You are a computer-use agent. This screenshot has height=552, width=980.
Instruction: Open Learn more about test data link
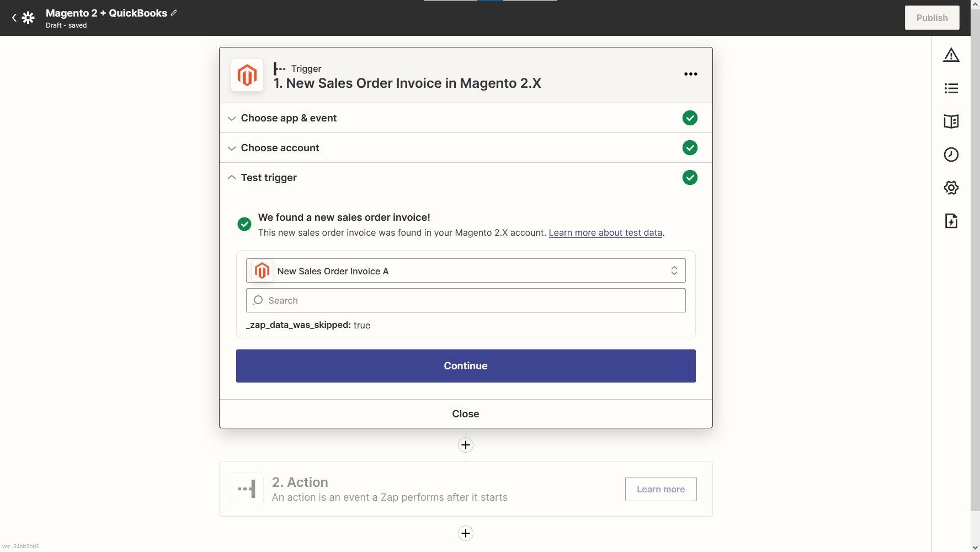coord(605,233)
